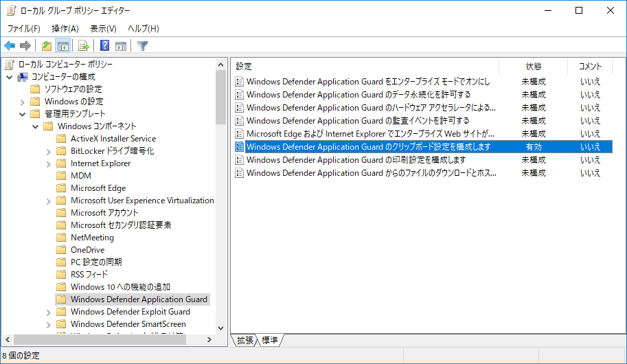Sort by the 状態 column header
Viewport: 627px width, 364px height.
[534, 67]
